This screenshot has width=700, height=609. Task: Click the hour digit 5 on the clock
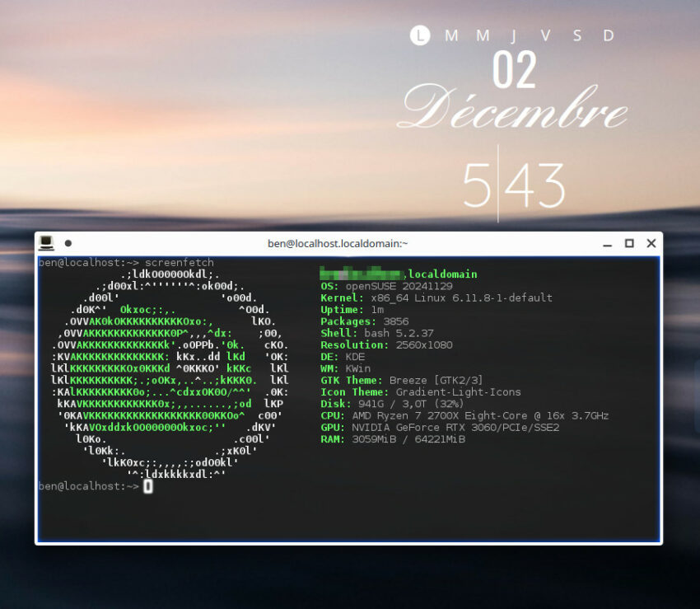475,185
